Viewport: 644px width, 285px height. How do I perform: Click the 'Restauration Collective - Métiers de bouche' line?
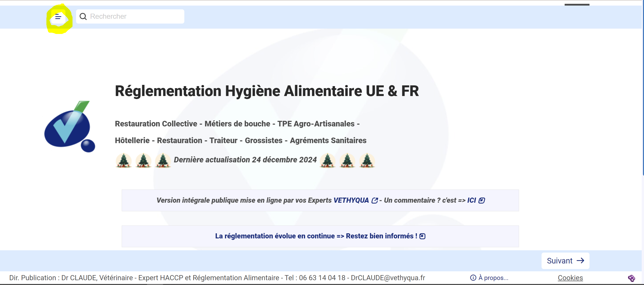click(237, 124)
